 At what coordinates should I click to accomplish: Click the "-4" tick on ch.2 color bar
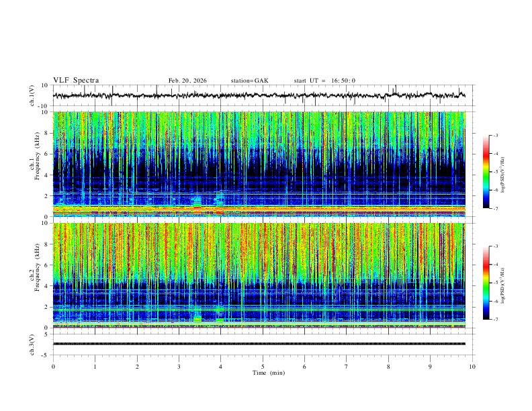(495, 265)
